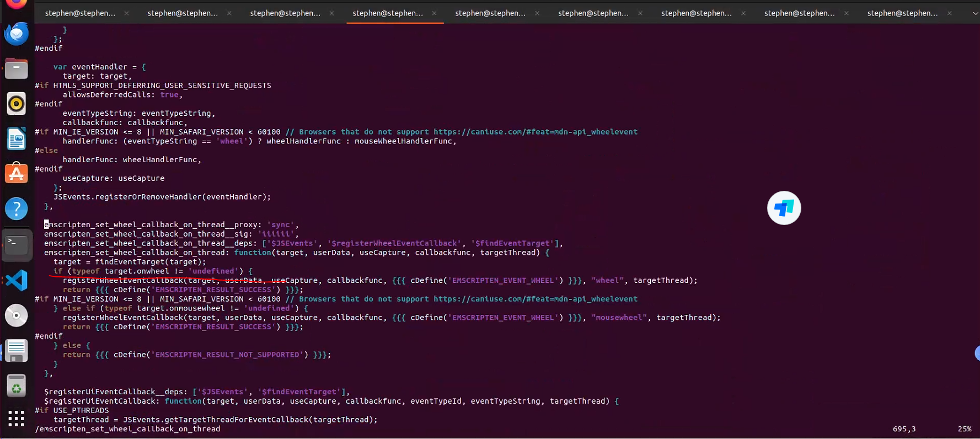This screenshot has height=439, width=980.
Task: Click the '25%' scroll percentage indicator
Action: [965, 429]
